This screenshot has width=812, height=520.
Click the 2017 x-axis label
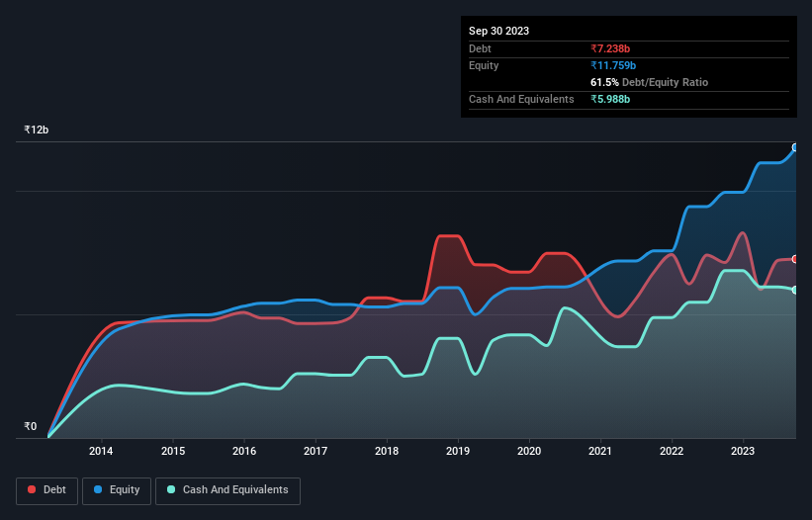tap(316, 451)
